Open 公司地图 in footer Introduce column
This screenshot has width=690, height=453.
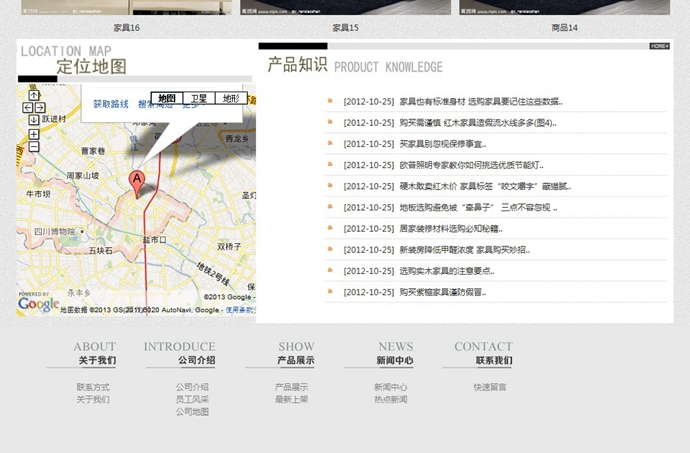click(x=192, y=412)
